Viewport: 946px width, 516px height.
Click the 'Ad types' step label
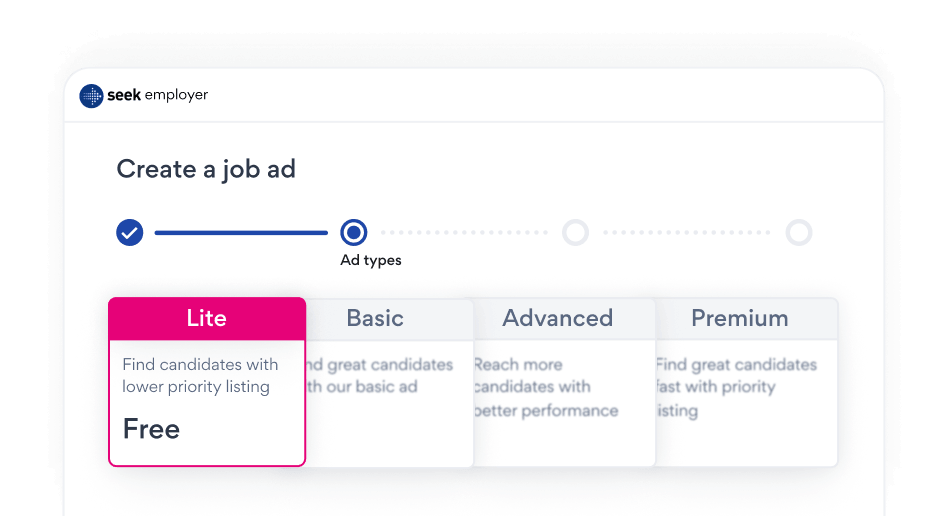tap(371, 261)
